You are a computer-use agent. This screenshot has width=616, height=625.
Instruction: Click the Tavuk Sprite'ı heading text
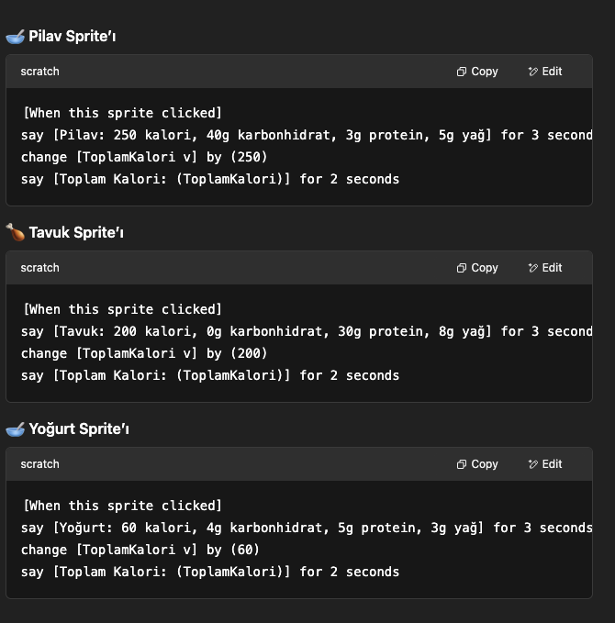[82, 232]
